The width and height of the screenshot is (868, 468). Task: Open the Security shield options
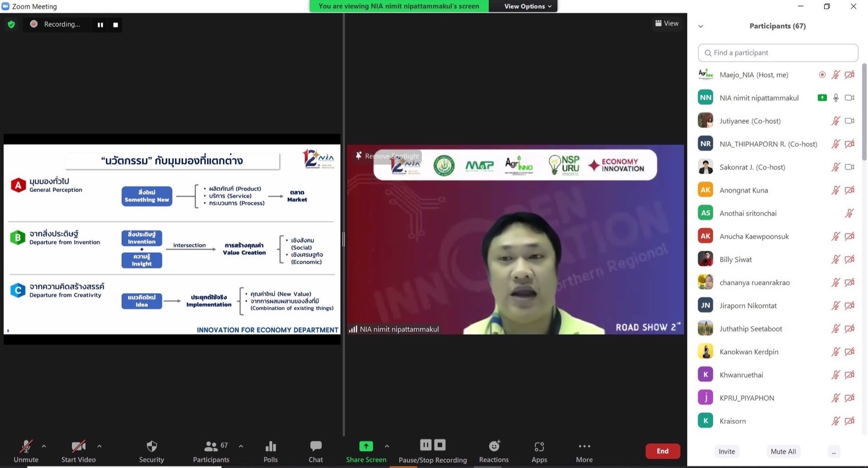(151, 451)
